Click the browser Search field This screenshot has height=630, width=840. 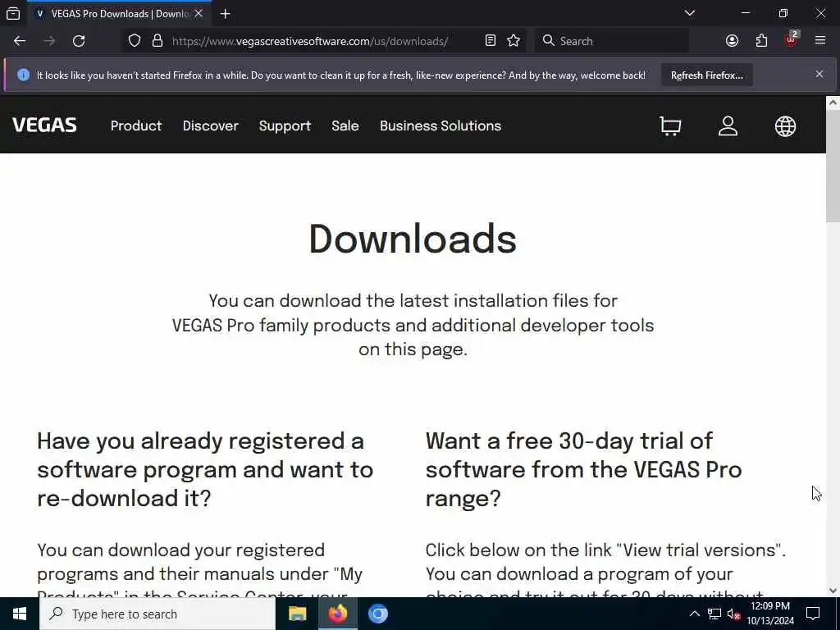pyautogui.click(x=612, y=41)
